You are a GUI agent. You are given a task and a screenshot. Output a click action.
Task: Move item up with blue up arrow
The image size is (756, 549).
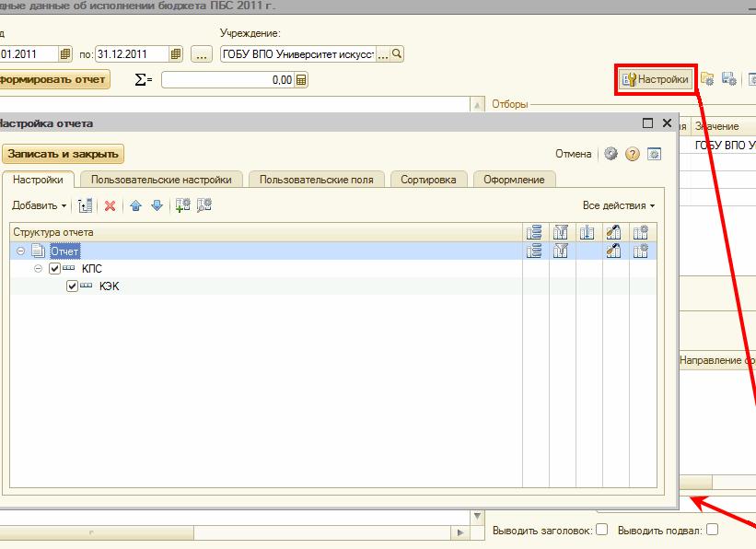pos(136,205)
